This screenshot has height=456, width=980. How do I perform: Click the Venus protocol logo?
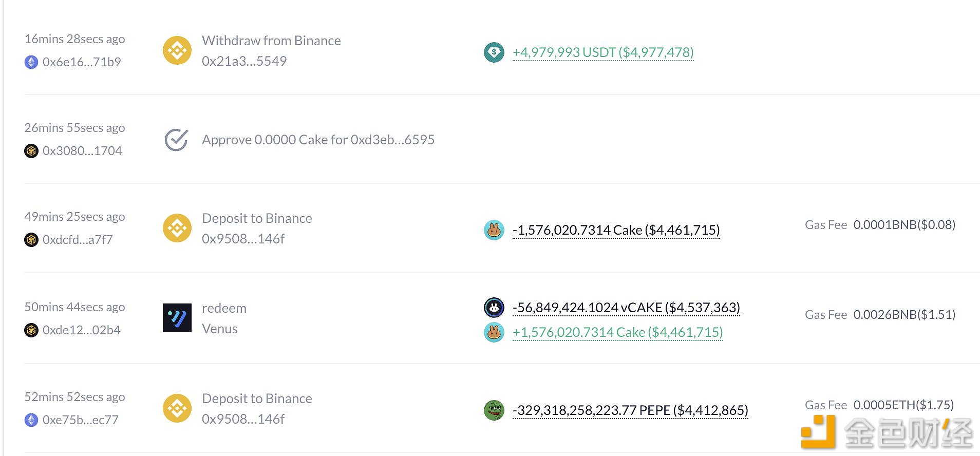pos(177,318)
